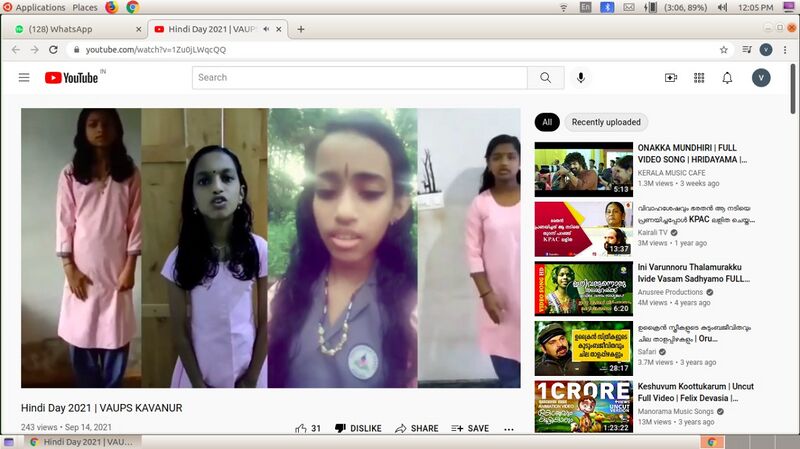This screenshot has width=800, height=449.
Task: Mute the Hindi Day tab audio icon
Action: (x=266, y=29)
